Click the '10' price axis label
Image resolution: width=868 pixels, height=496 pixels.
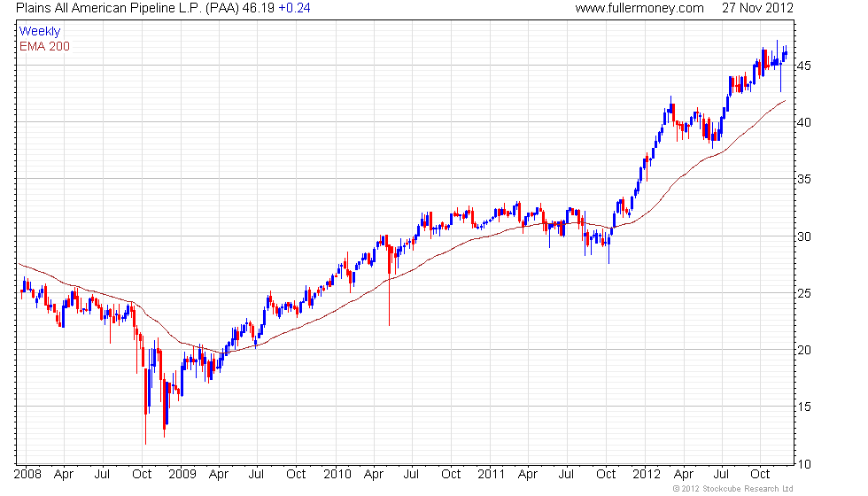pos(804,464)
